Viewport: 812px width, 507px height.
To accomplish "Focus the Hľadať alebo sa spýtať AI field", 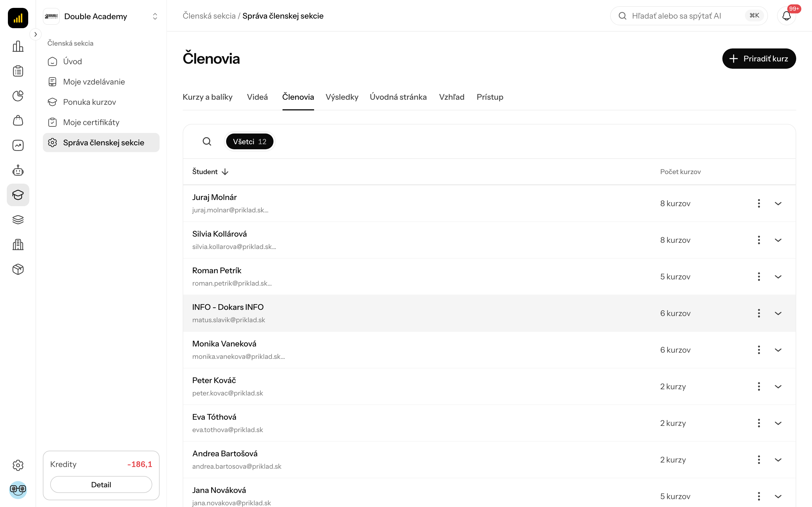I will tap(689, 16).
